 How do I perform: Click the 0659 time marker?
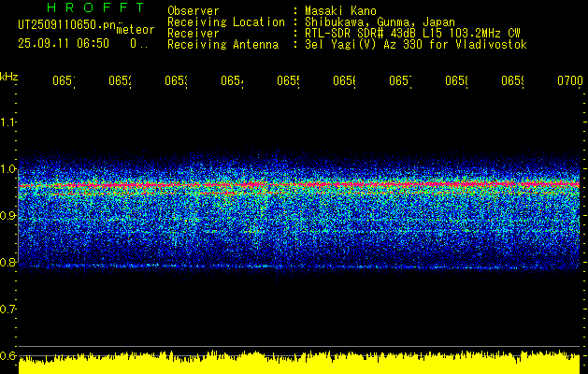point(512,80)
